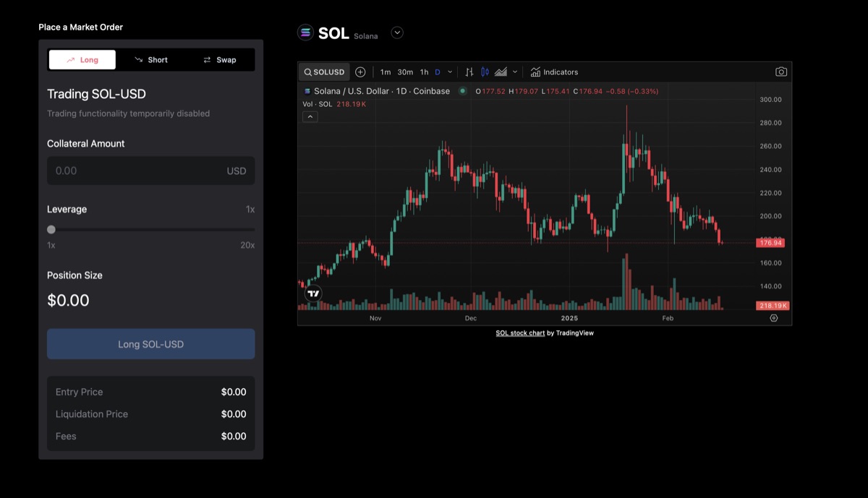Click the Solana / U.S. Dollar legend title
The height and width of the screenshot is (498, 868).
click(381, 91)
